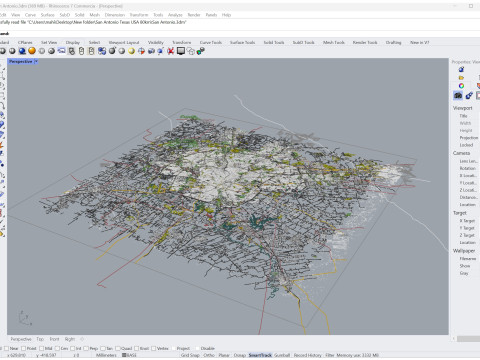
Task: Open the Millimeters units dropdown in the status bar
Action: [x=106, y=355]
